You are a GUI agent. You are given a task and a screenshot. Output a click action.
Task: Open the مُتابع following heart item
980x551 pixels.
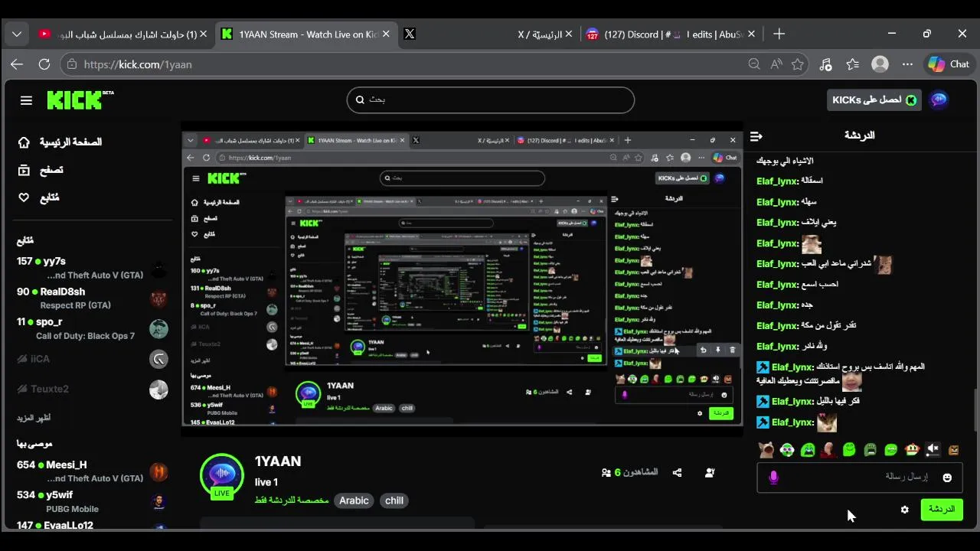38,197
